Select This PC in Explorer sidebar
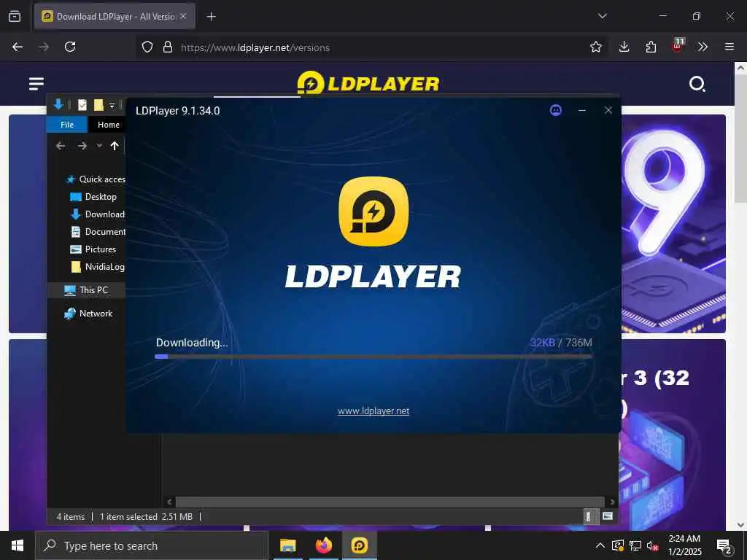The height and width of the screenshot is (560, 747). click(86, 290)
